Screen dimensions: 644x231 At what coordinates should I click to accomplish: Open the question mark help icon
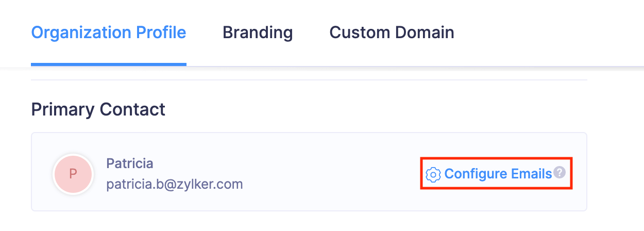pyautogui.click(x=560, y=173)
